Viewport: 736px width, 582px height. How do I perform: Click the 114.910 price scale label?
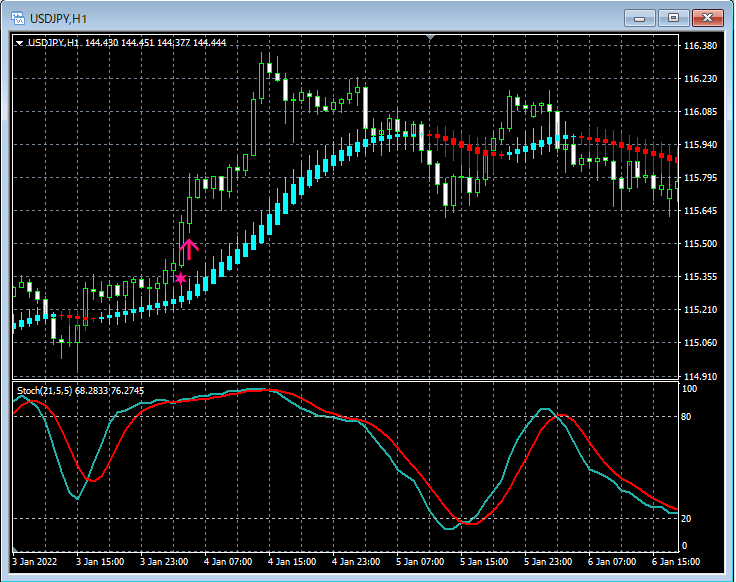(x=700, y=376)
